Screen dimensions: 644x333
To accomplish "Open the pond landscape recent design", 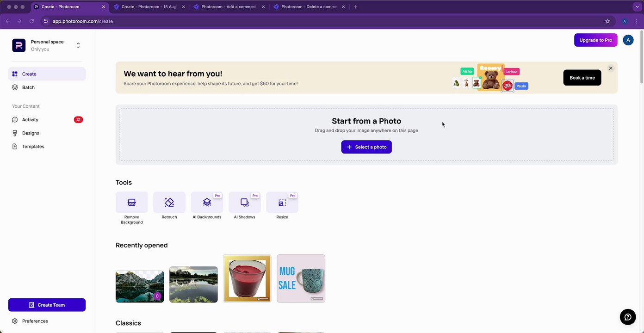I will pyautogui.click(x=193, y=284).
